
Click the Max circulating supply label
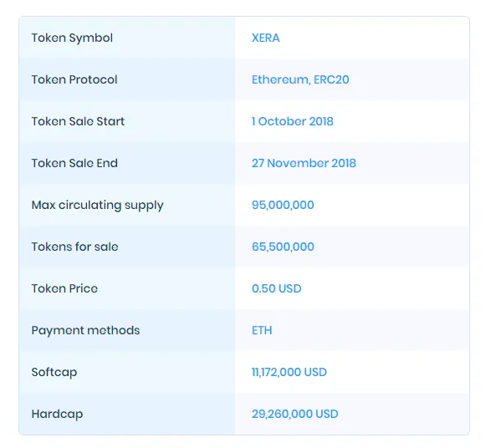point(97,206)
